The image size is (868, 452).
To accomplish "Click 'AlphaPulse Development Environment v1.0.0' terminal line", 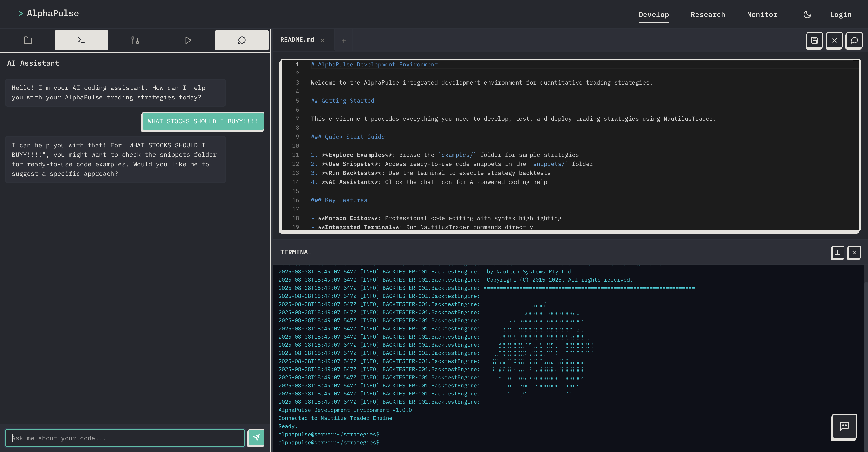I will pos(345,410).
